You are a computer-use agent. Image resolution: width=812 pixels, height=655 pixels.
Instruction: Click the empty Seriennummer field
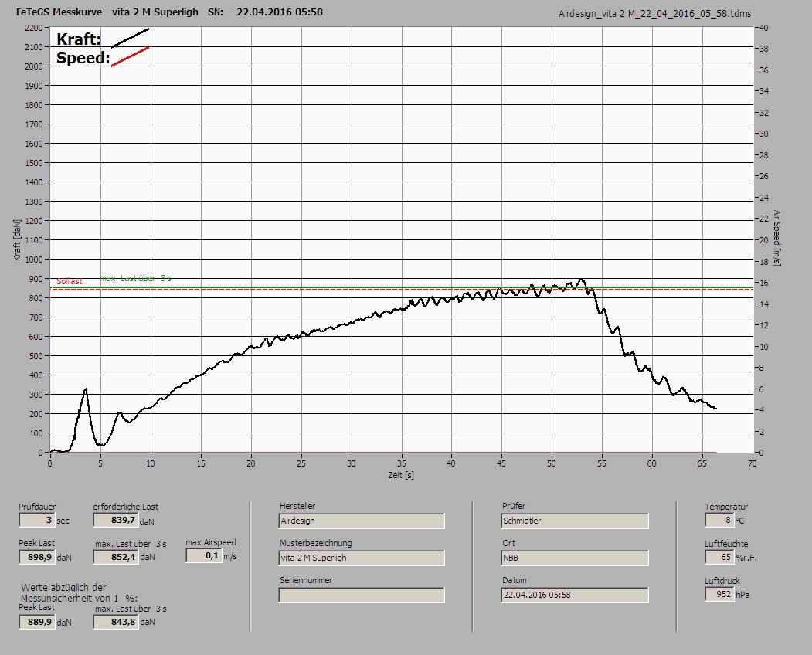point(362,596)
